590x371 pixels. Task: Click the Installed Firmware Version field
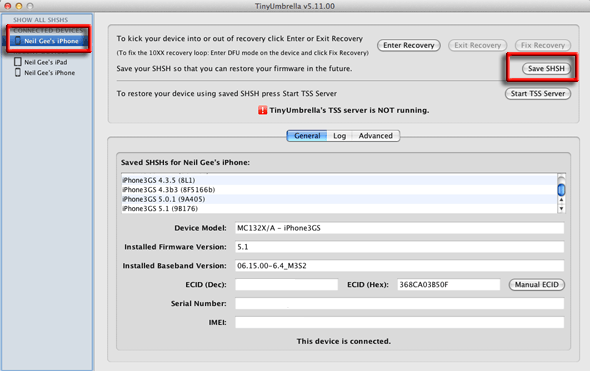tap(400, 247)
